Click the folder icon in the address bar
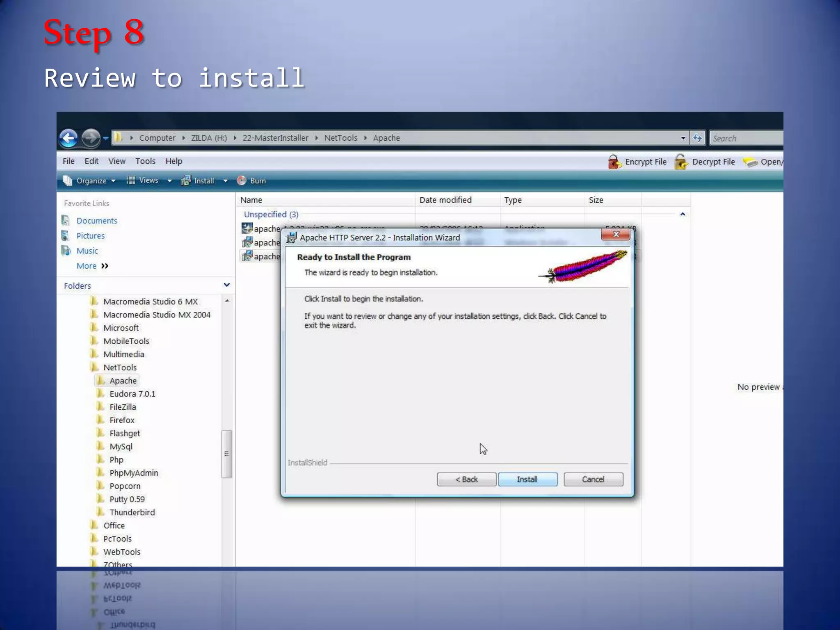 coord(118,138)
